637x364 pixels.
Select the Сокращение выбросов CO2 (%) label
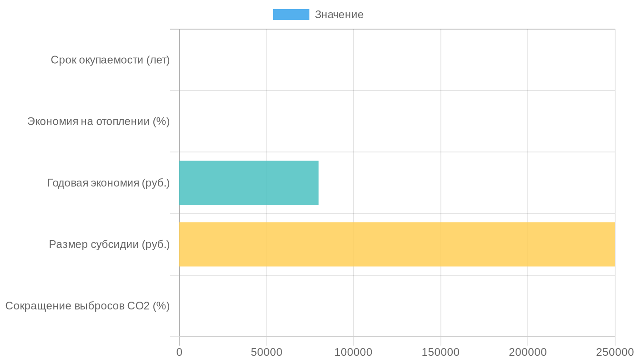(x=87, y=306)
